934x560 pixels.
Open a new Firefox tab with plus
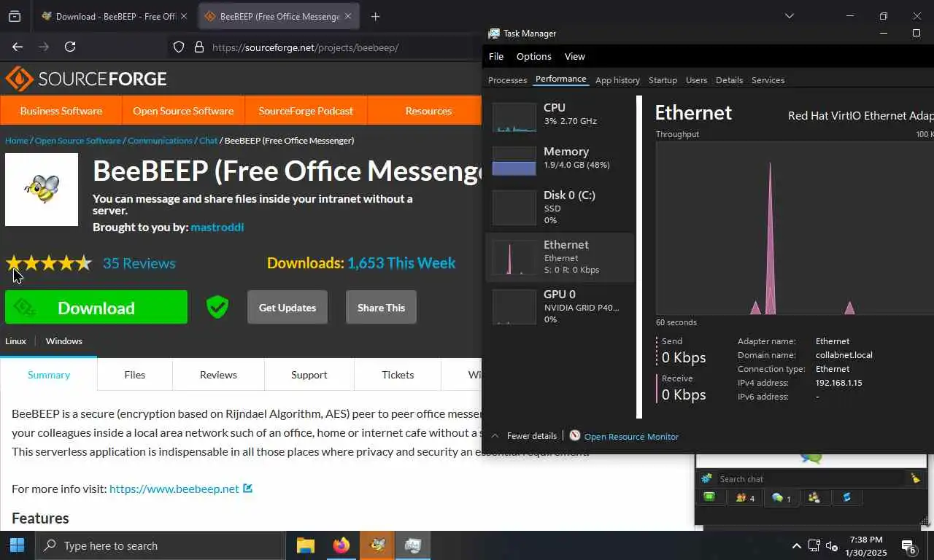[375, 16]
